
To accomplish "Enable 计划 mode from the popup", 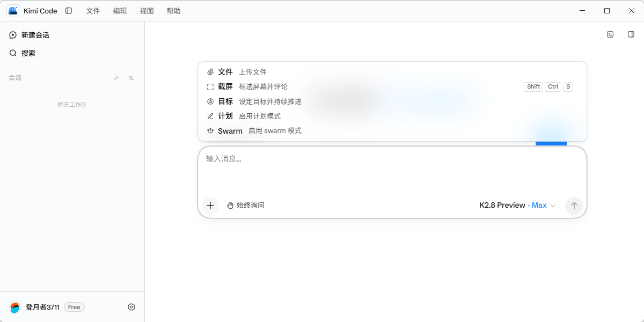I will coord(392,116).
